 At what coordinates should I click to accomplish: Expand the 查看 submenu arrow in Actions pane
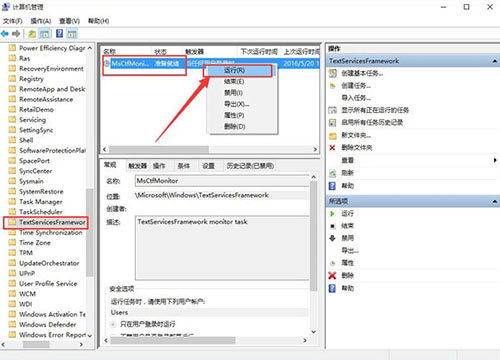(x=495, y=160)
